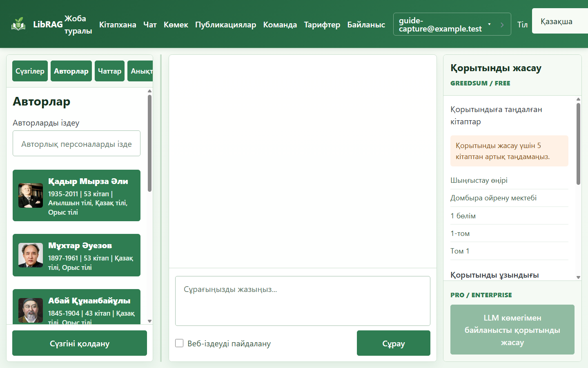Click the authors list scrollbar up arrow
Image resolution: width=588 pixels, height=368 pixels.
(149, 91)
